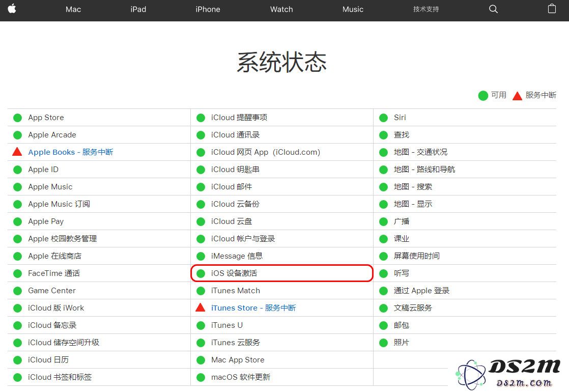569x392 pixels.
Task: Click the iCloud 云备份 row text
Action: (x=235, y=204)
